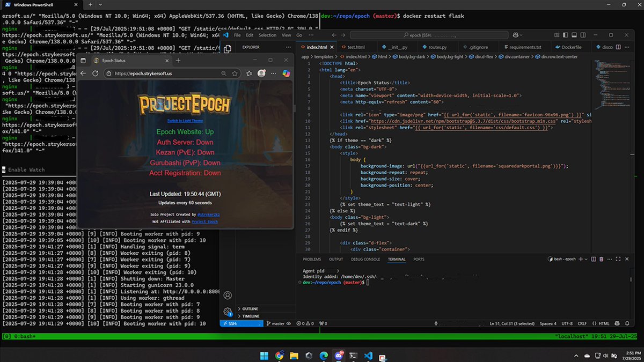This screenshot has width=644, height=362.
Task: Open the terminal profile dropdown
Action: [586, 259]
